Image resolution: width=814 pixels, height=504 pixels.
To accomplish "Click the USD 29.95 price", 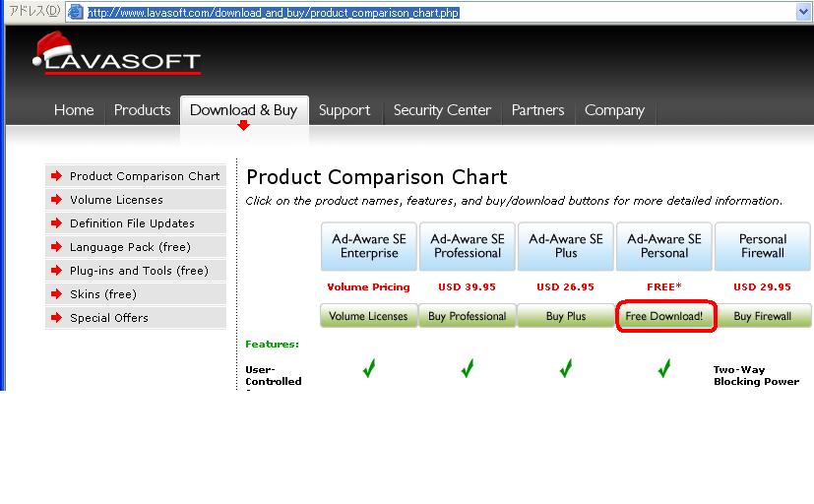I will pyautogui.click(x=762, y=286).
